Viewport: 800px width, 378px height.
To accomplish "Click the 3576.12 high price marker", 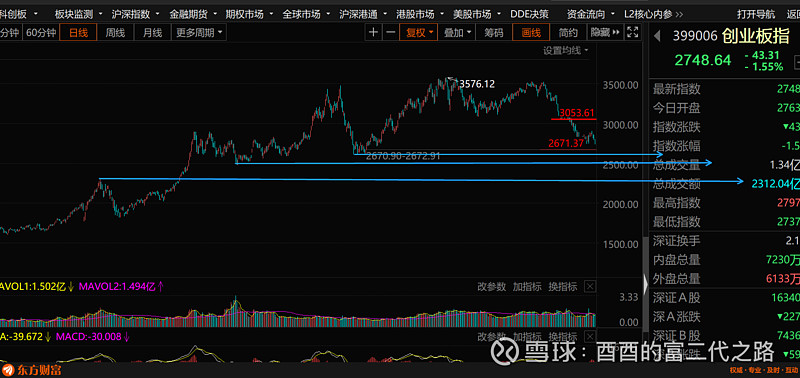I will (477, 84).
